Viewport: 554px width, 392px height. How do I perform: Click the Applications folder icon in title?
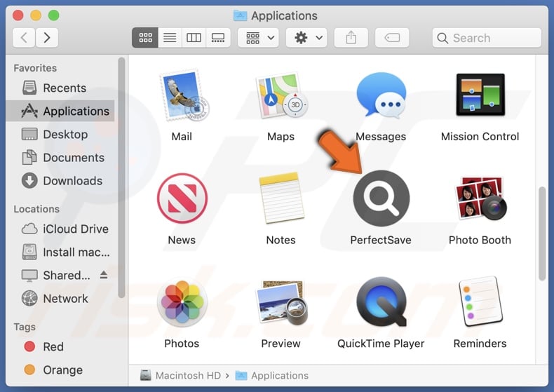pos(241,15)
